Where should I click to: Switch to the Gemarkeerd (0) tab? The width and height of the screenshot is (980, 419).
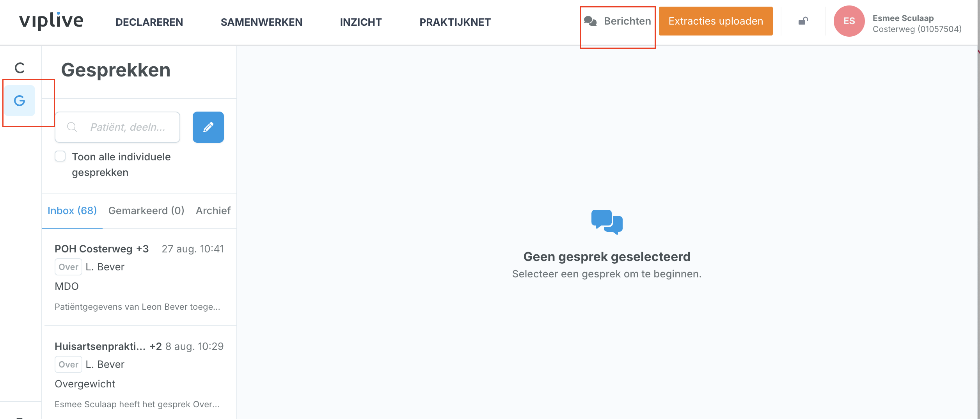146,211
